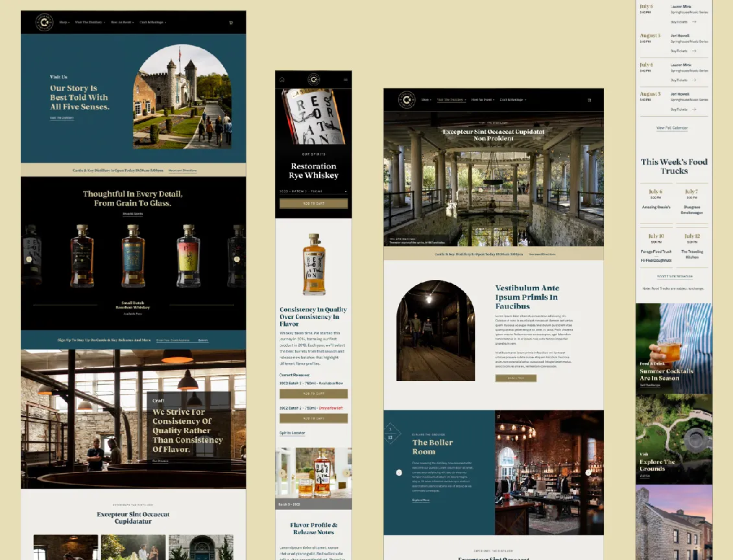Expand Shop menu in homepage header
The image size is (733, 560).
coord(64,23)
